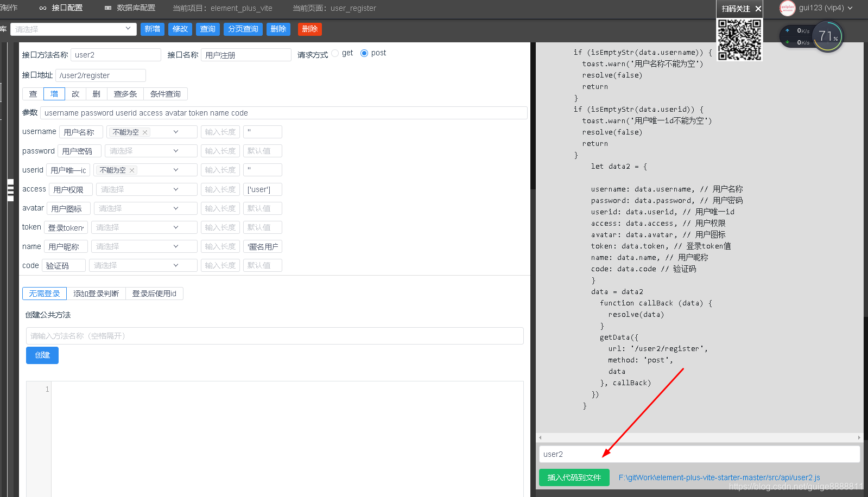Switch to the 查 tab
Screen dimensions: 868x497
click(33, 94)
